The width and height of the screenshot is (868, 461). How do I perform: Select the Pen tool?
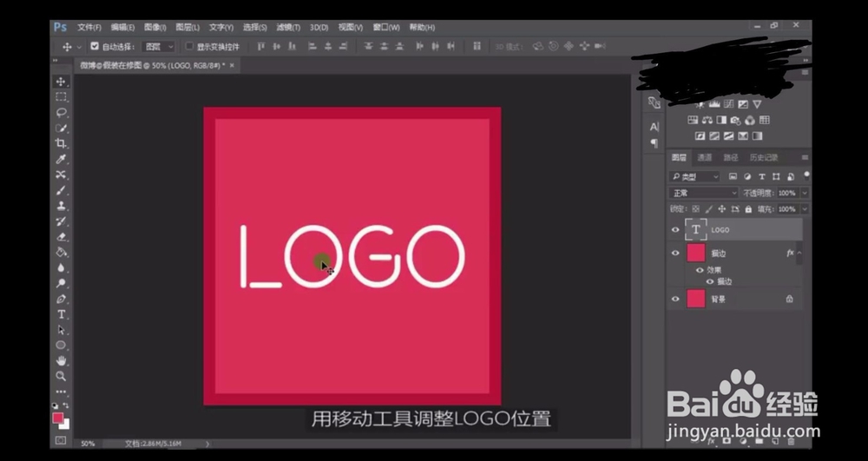click(x=61, y=299)
